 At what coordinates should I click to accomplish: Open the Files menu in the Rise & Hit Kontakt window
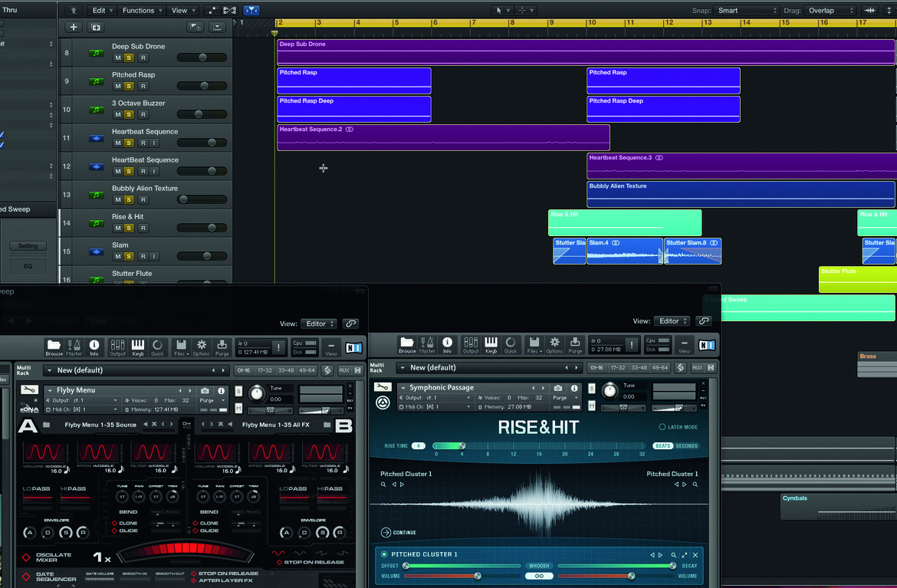click(533, 345)
